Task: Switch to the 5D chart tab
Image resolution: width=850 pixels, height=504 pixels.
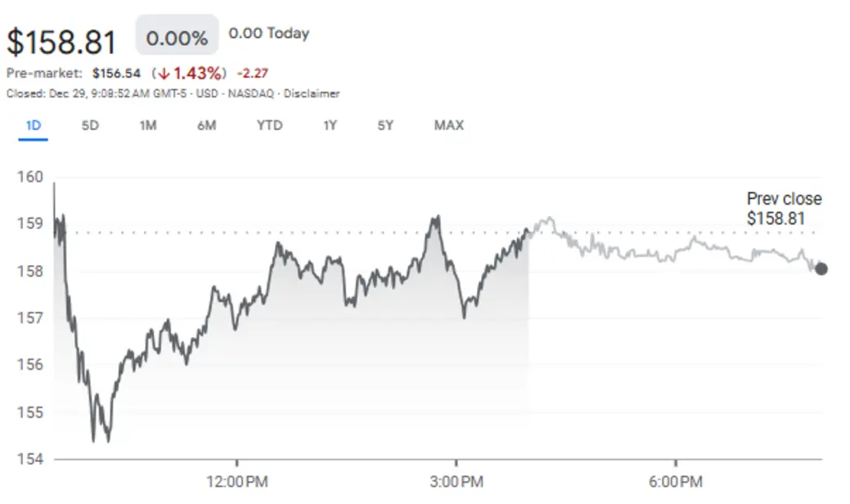Action: coord(90,125)
